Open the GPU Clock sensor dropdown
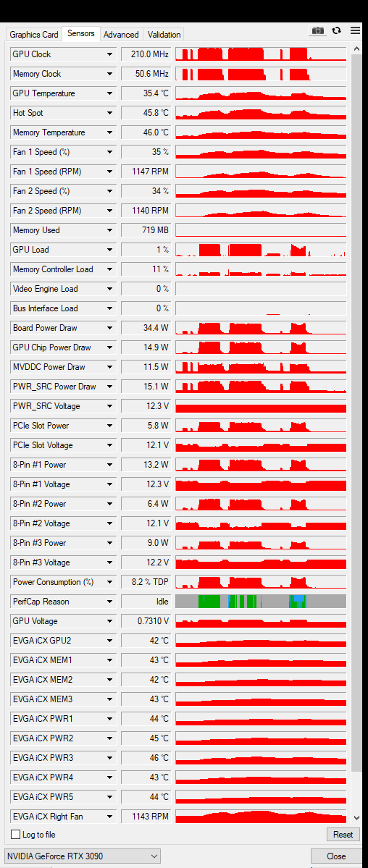The height and width of the screenshot is (868, 368). coord(109,54)
